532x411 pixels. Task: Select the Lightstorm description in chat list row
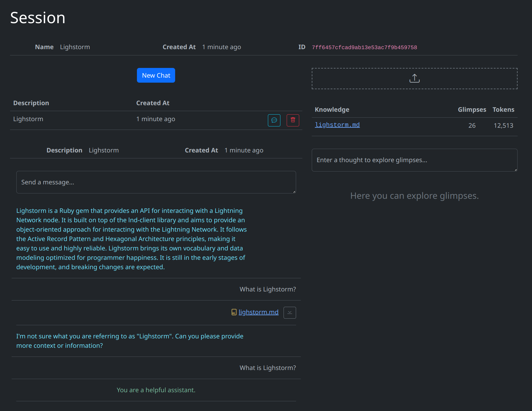(x=28, y=119)
